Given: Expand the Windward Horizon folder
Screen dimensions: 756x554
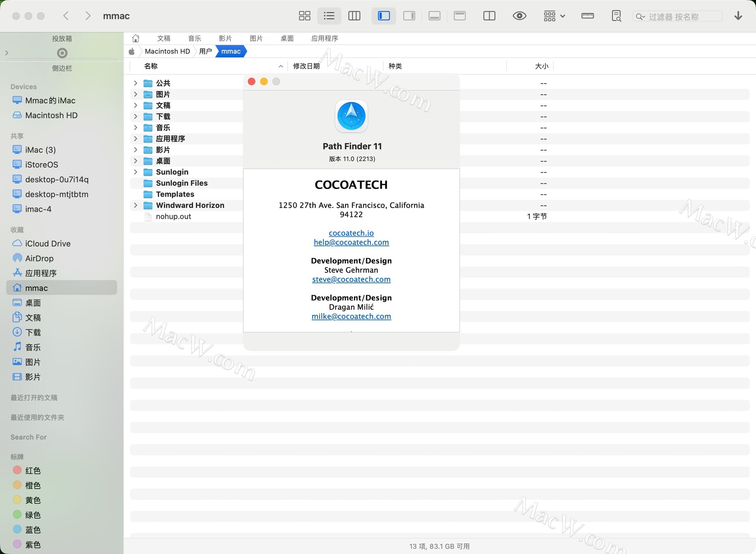Looking at the screenshot, I should point(135,205).
